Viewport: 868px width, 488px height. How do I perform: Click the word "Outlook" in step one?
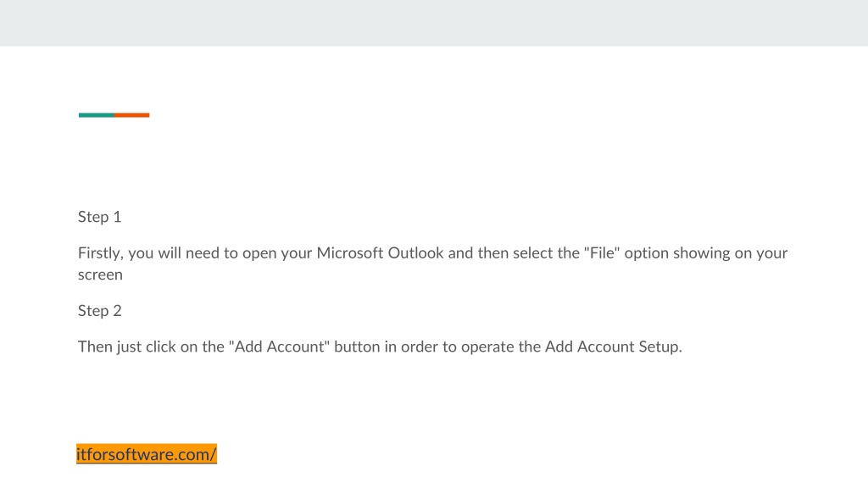click(x=415, y=252)
